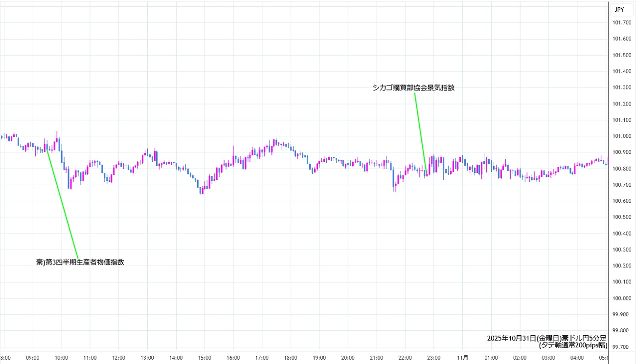
Task: Click the green line under the シカゴ購買部協会景気指数 label
Action: click(420, 132)
